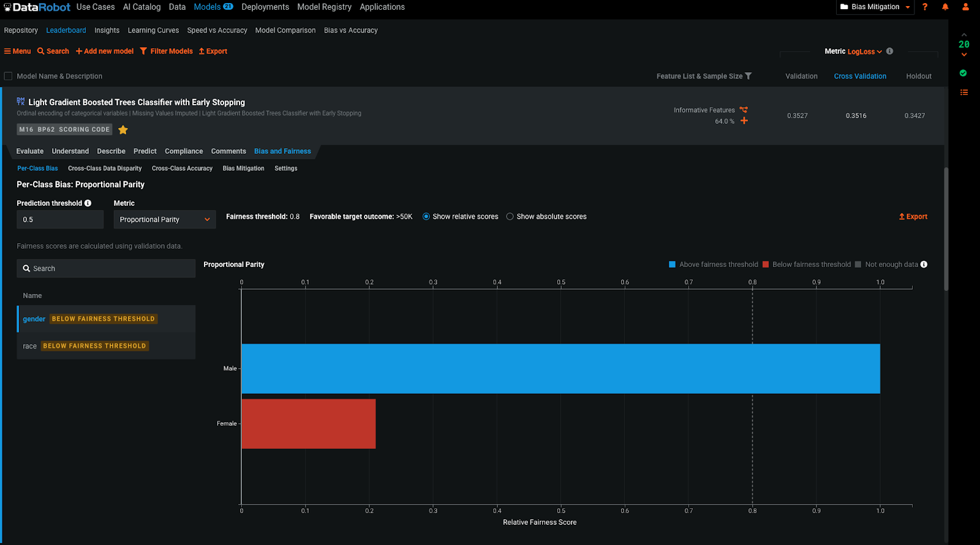Open the worker queue list icon in right sidebar

point(963,92)
